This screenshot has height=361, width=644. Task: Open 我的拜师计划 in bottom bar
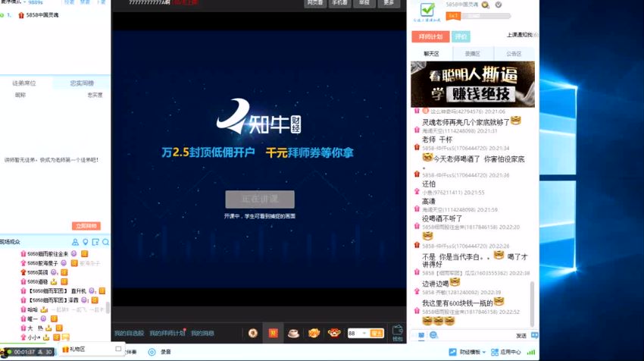(x=167, y=333)
